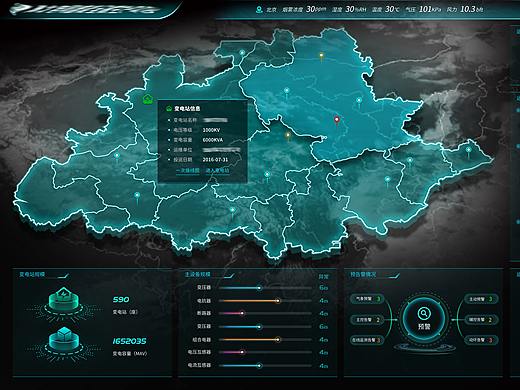
Task: Click the 预告警情况 panel title
Action: click(x=363, y=275)
